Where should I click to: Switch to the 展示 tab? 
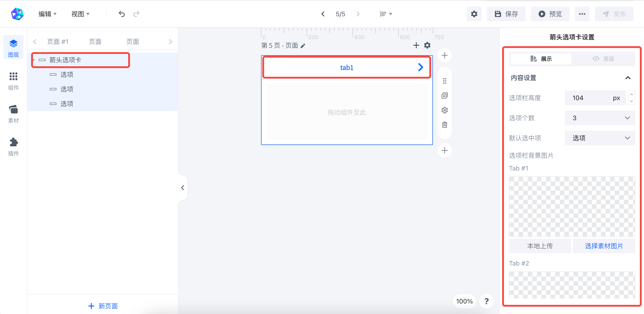[x=541, y=59]
